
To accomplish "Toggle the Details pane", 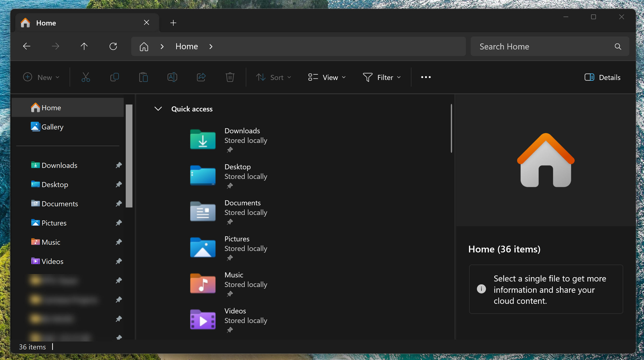I will [x=602, y=77].
